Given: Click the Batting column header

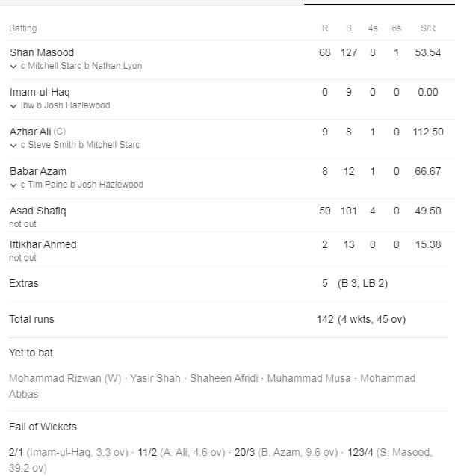Looking at the screenshot, I should tap(23, 28).
